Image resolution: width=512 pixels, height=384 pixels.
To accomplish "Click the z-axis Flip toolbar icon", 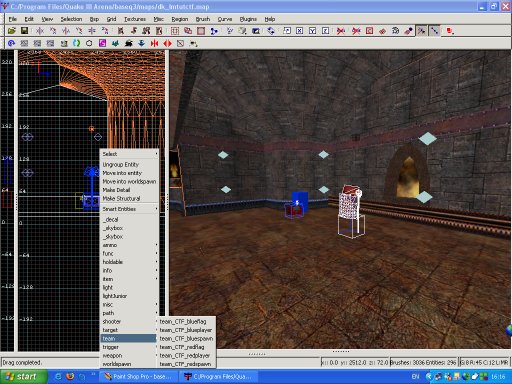I will [x=92, y=31].
